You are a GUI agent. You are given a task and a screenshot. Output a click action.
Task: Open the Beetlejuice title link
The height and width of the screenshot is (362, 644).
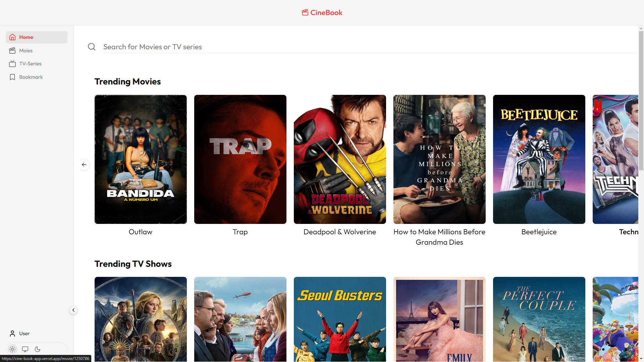539,232
